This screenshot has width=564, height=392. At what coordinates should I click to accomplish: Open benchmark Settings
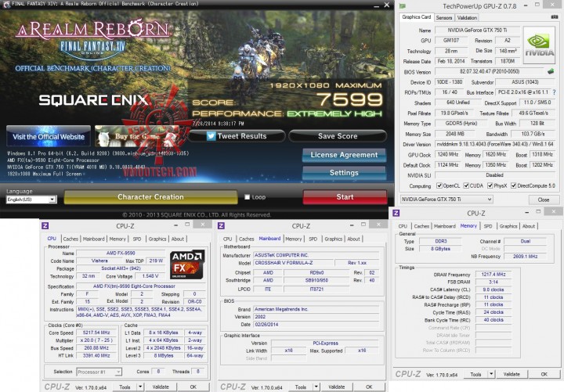[x=344, y=173]
